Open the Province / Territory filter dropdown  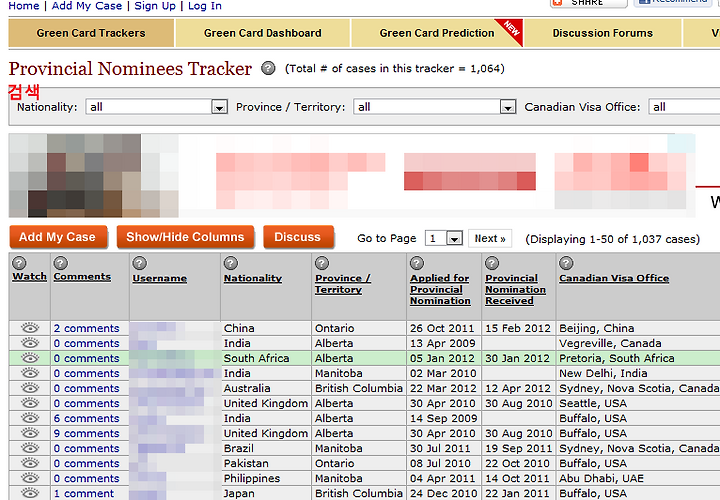[x=435, y=107]
